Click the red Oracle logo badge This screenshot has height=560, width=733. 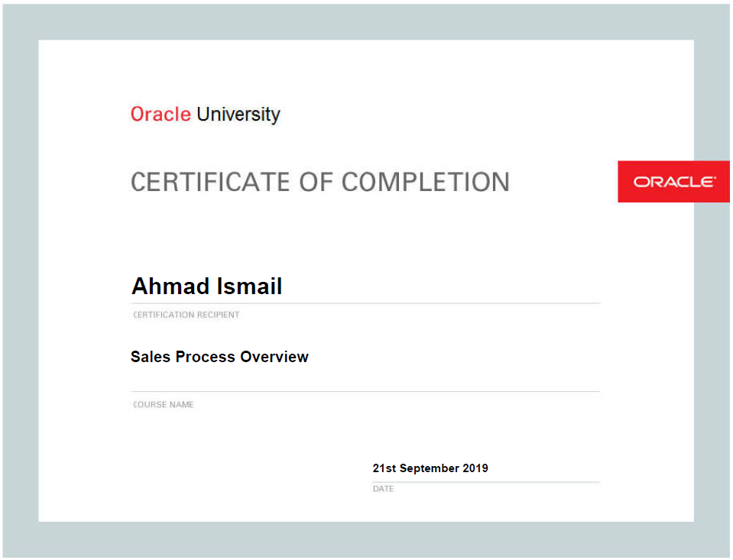coord(673,181)
